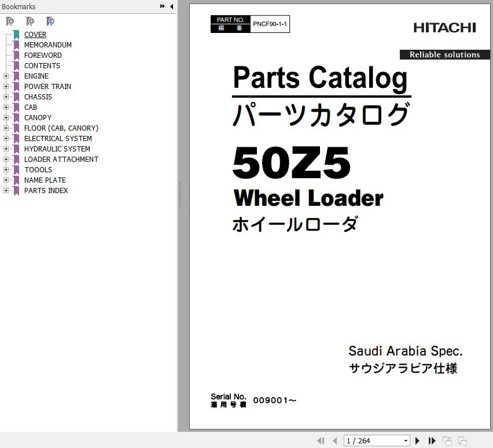This screenshot has width=493, height=448.
Task: Click part number PNCF90-1-1 on the cover
Action: coord(270,24)
